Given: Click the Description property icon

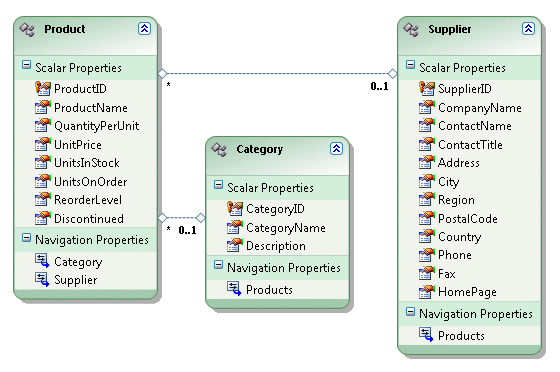Looking at the screenshot, I should (x=235, y=245).
